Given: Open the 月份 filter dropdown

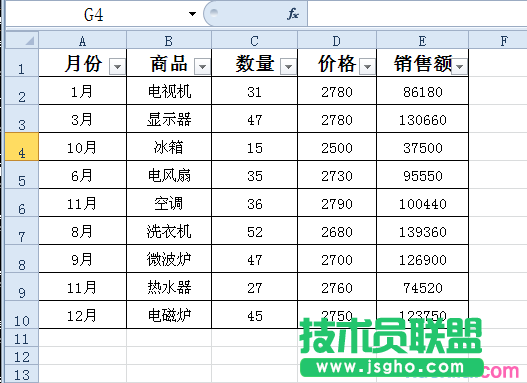Looking at the screenshot, I should pos(117,67).
